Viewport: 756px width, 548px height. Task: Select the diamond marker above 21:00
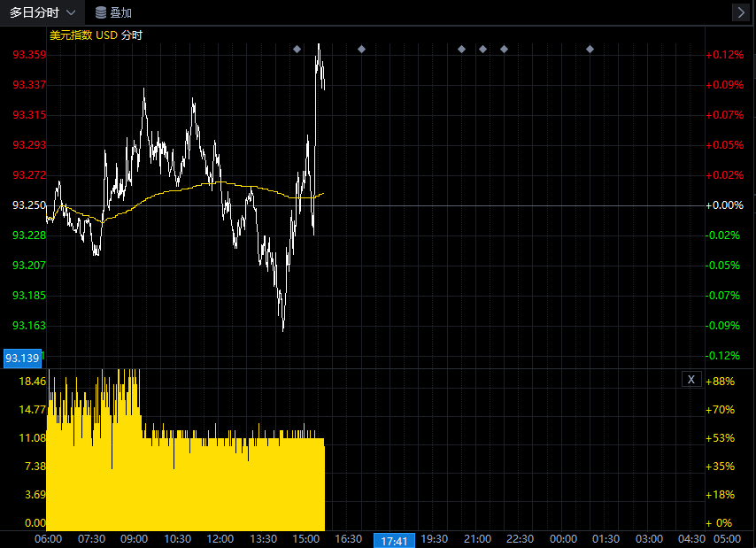coord(482,49)
